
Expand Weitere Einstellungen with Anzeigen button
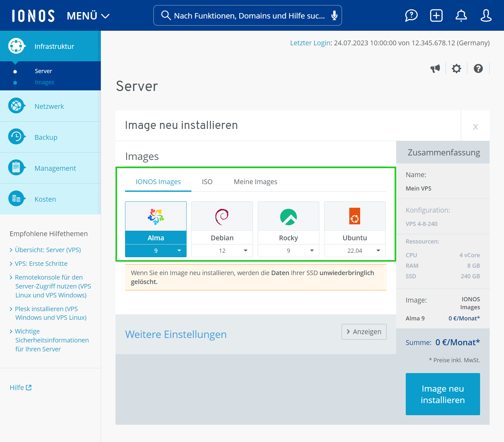(x=364, y=332)
